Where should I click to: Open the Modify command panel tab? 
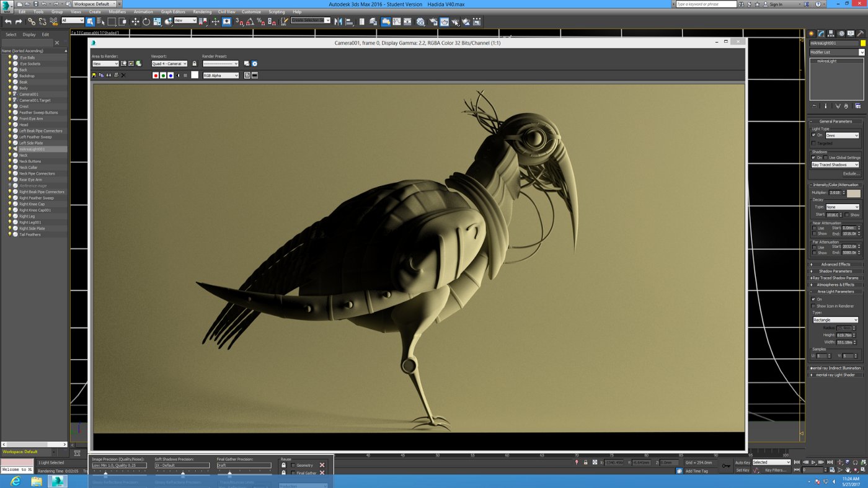pos(821,33)
